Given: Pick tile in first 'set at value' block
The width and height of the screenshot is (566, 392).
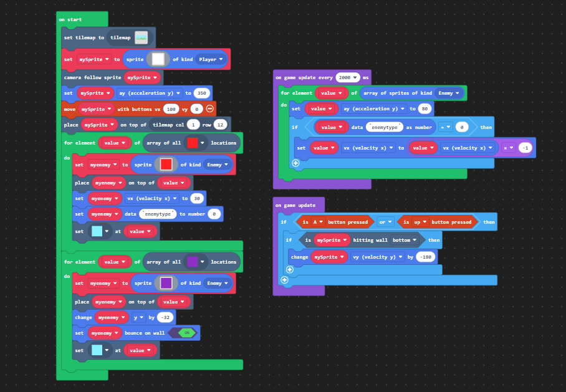Looking at the screenshot, I should click(100, 231).
